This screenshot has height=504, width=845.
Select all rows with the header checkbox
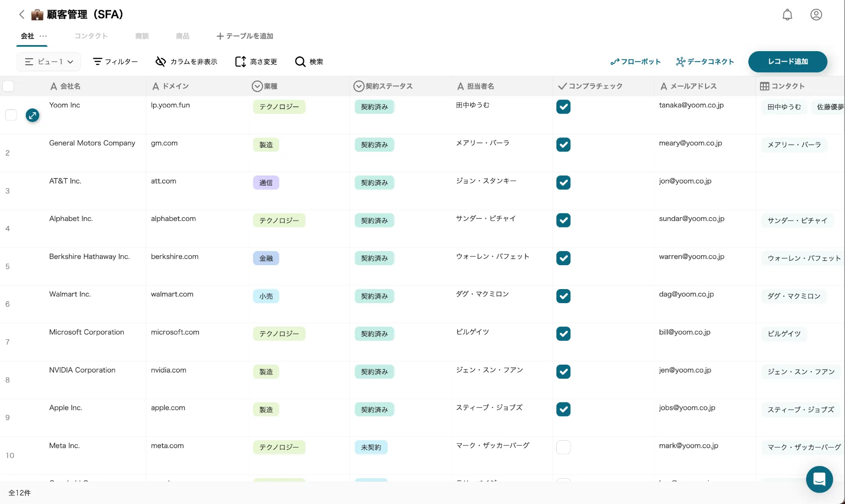point(8,86)
